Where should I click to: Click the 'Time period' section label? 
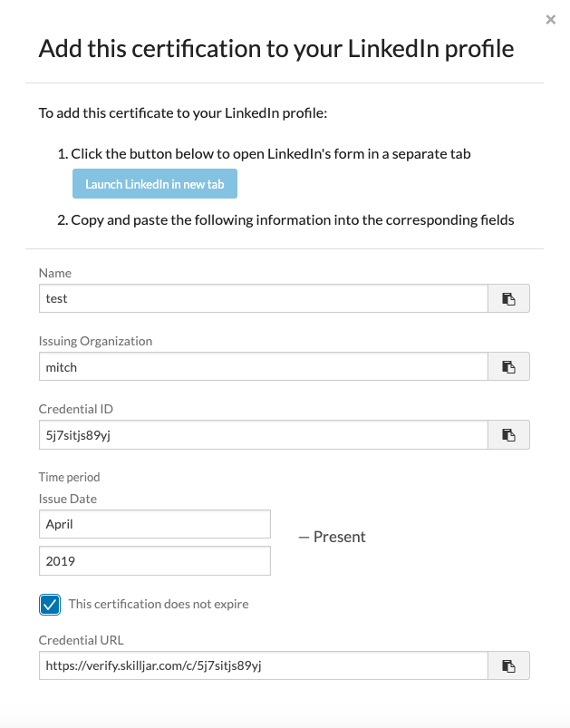[69, 477]
